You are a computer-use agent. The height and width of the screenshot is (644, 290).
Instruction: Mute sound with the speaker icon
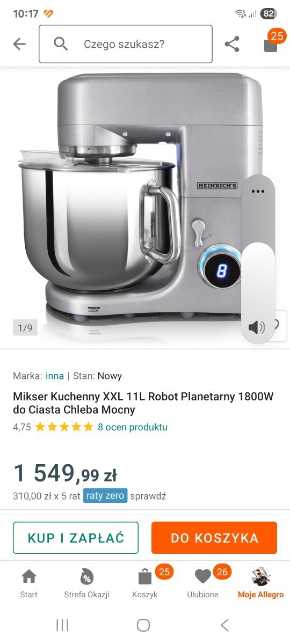tap(257, 326)
